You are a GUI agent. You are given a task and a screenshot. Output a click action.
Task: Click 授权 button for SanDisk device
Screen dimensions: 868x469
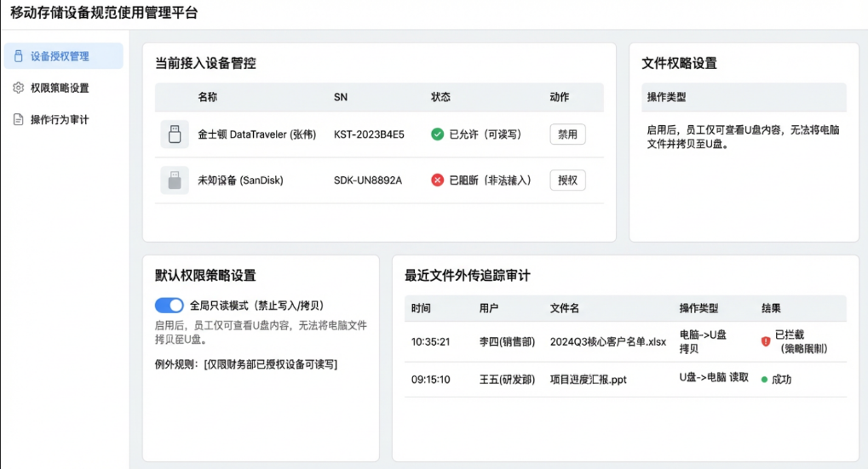click(567, 180)
